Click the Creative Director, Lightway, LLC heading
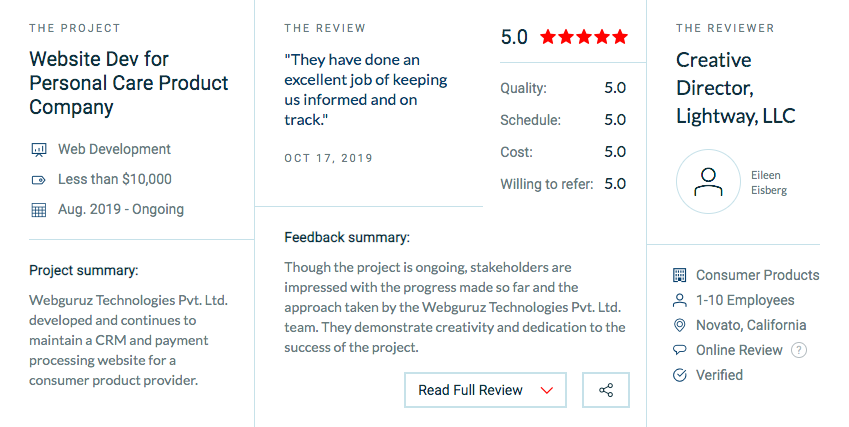 (x=735, y=88)
